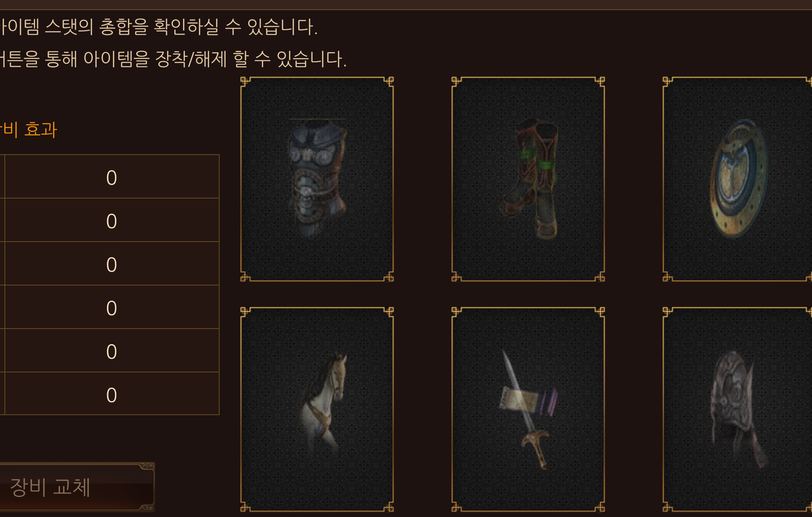Select the helmet equipment slot

[x=737, y=409]
